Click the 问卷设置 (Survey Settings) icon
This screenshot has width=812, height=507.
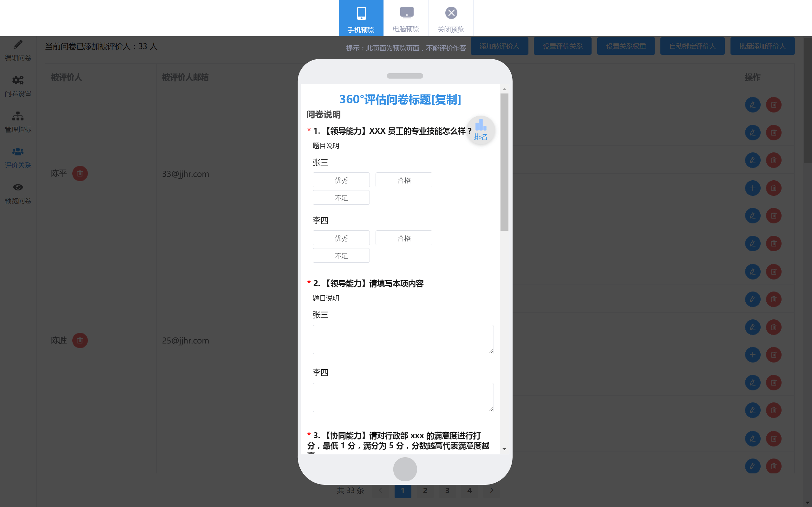click(17, 85)
